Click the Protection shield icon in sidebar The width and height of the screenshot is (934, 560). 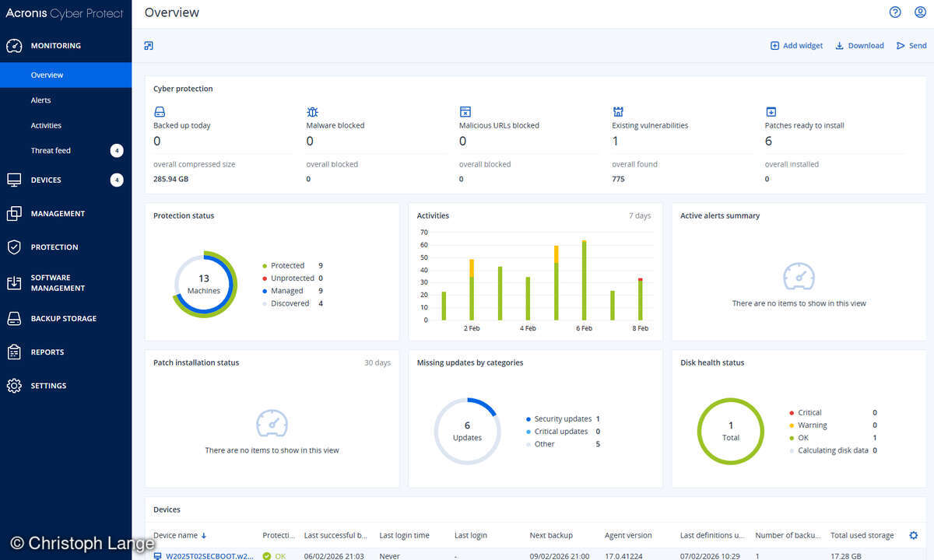(x=16, y=247)
